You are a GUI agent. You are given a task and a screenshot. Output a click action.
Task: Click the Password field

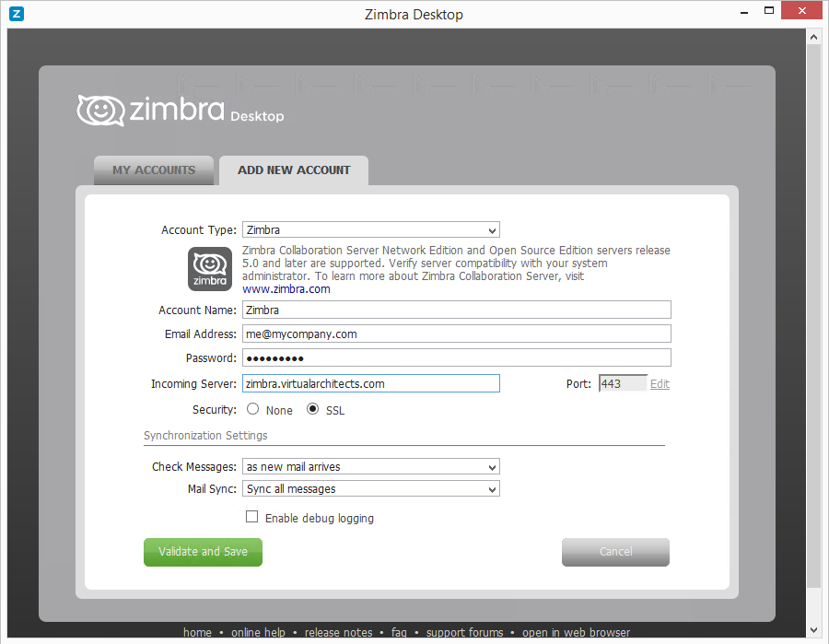456,357
